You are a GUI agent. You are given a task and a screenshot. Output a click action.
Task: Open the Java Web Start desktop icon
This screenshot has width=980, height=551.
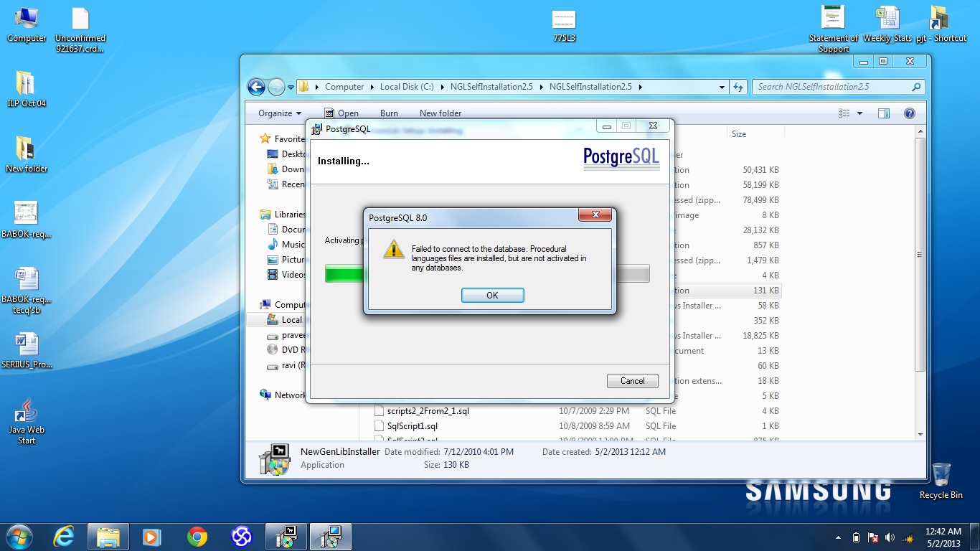[27, 421]
